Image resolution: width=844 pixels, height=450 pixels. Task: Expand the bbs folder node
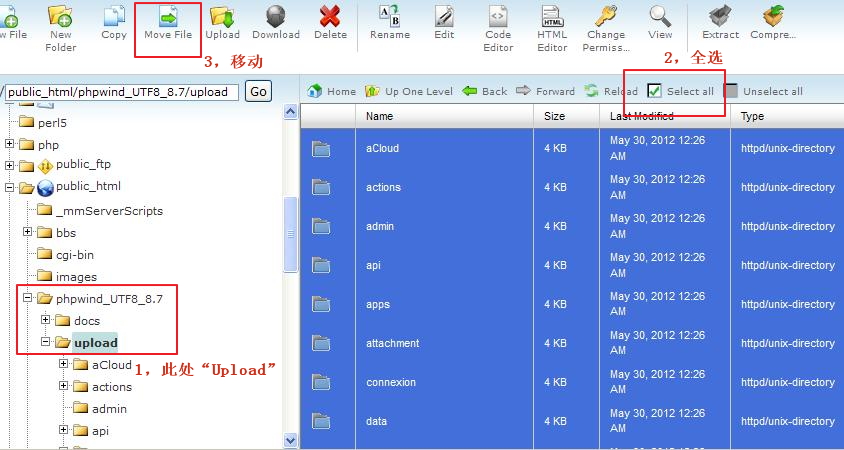tap(28, 231)
